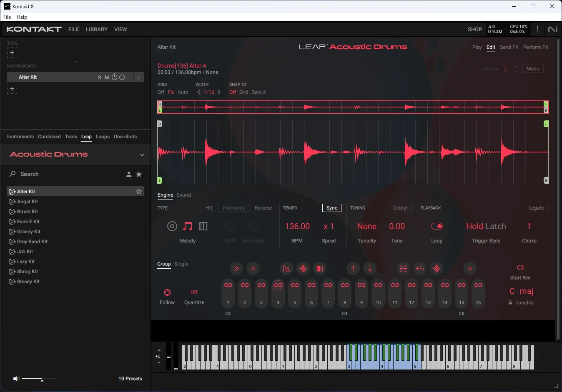Open the LIBRARY menu
Viewport: 562px width, 392px height.
(x=97, y=30)
